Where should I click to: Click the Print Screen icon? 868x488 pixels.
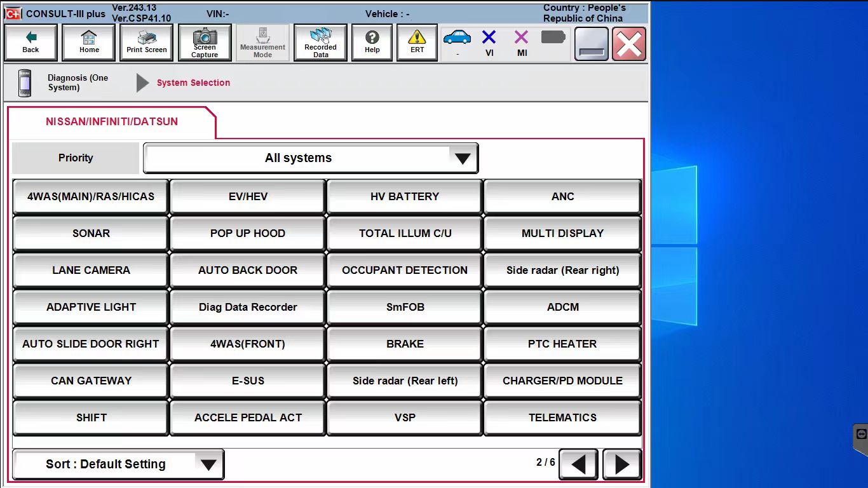coord(147,43)
